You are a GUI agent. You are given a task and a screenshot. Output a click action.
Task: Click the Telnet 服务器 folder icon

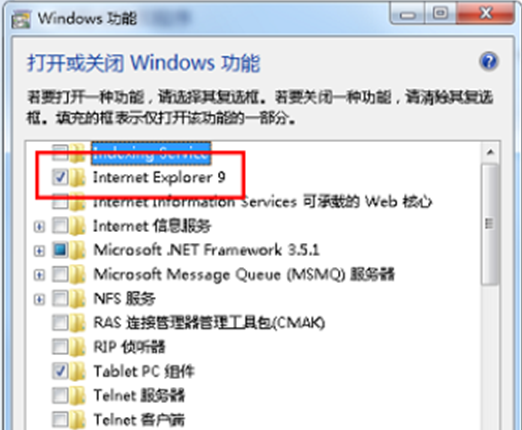(x=77, y=395)
